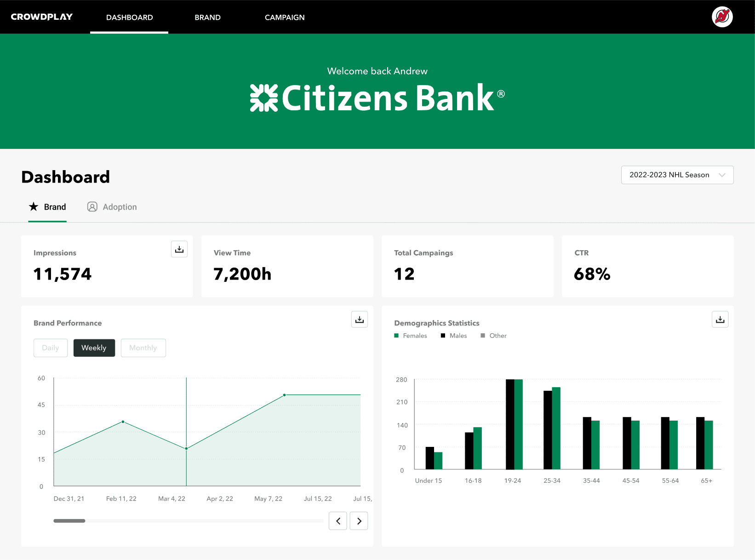The width and height of the screenshot is (755, 560).
Task: Toggle Males in the demographics legend
Action: [x=454, y=335]
